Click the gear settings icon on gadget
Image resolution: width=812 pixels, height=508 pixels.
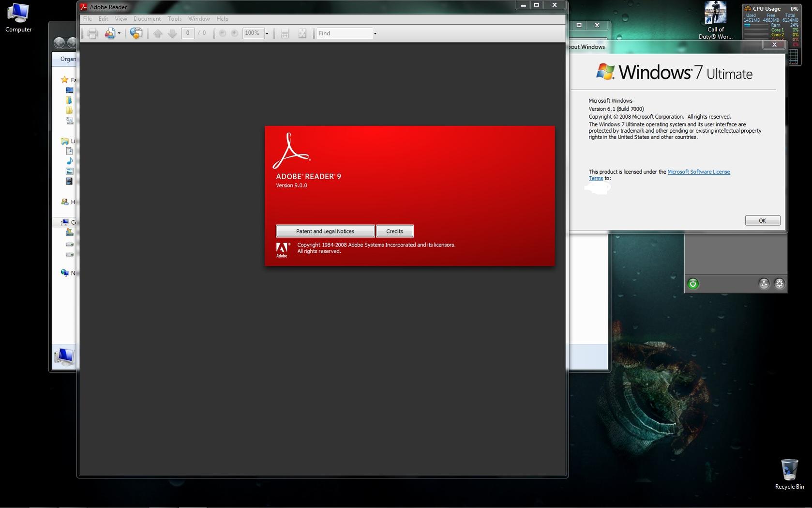click(780, 284)
